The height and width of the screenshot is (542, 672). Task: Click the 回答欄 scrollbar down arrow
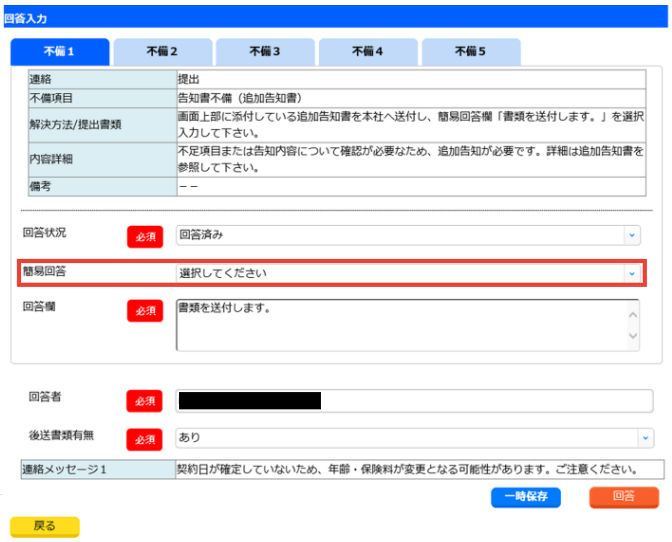pyautogui.click(x=632, y=340)
